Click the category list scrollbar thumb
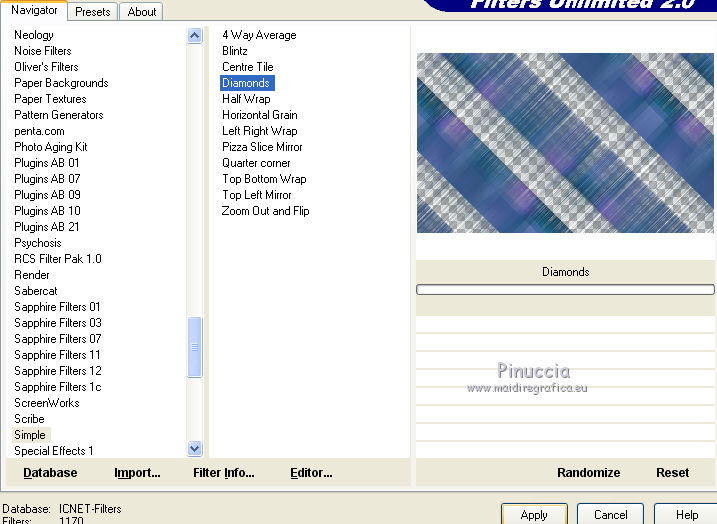The width and height of the screenshot is (717, 524). pos(194,347)
